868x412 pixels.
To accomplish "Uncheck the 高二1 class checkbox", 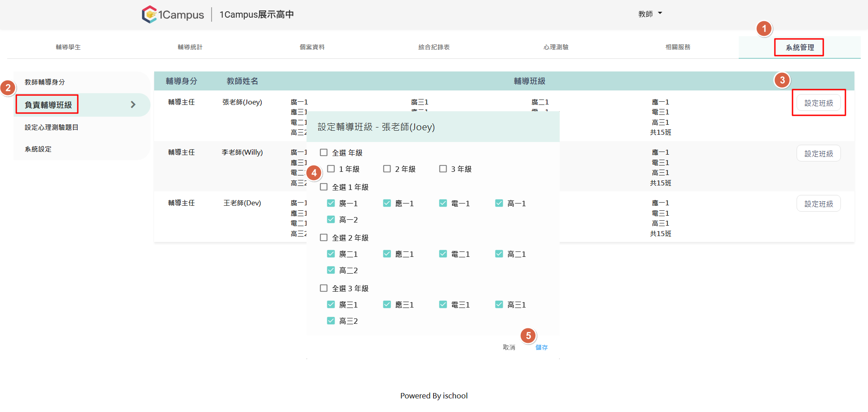I will pos(499,254).
